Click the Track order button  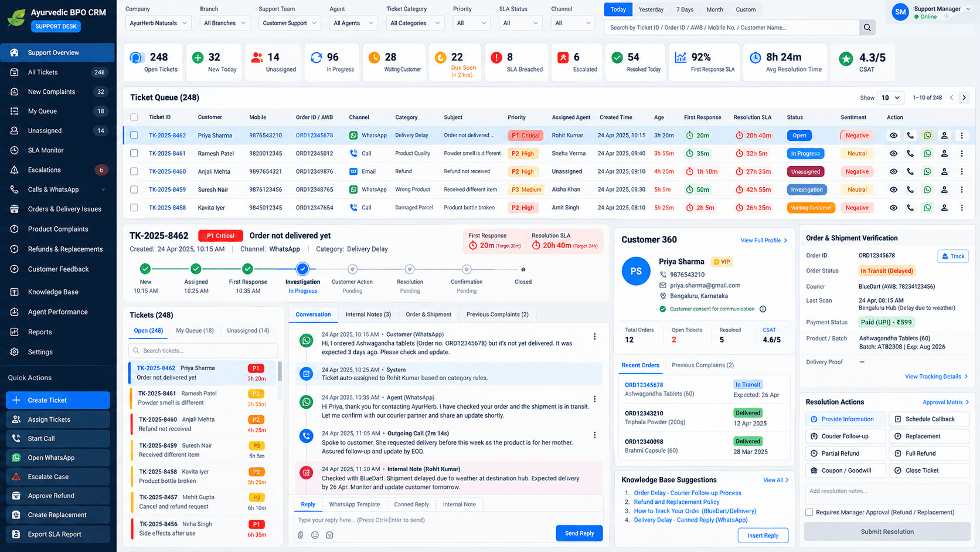(953, 256)
